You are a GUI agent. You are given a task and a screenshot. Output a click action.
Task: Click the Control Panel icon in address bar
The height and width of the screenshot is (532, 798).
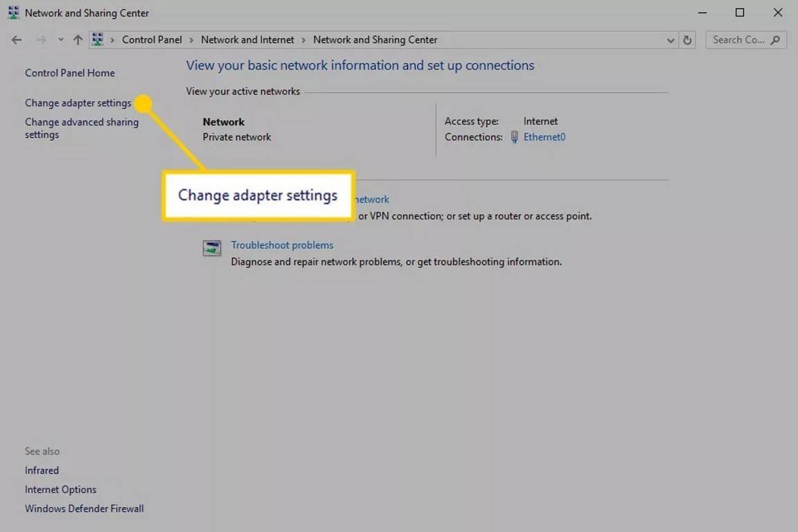(98, 39)
